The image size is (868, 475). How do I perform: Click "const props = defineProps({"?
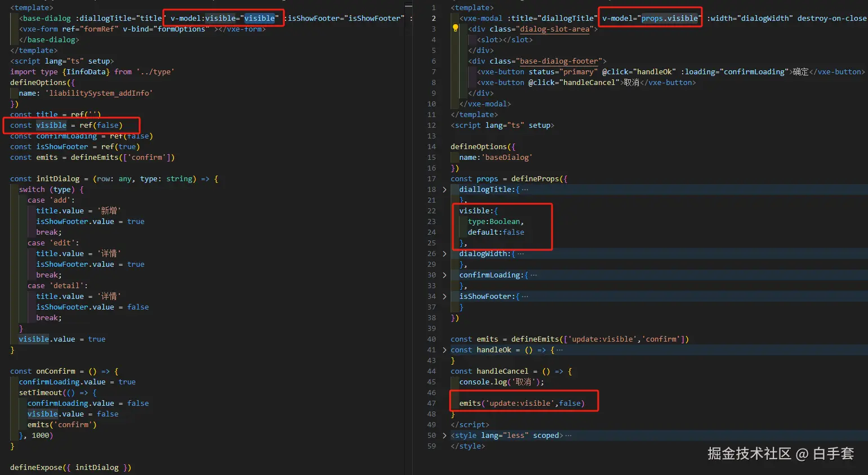click(509, 179)
